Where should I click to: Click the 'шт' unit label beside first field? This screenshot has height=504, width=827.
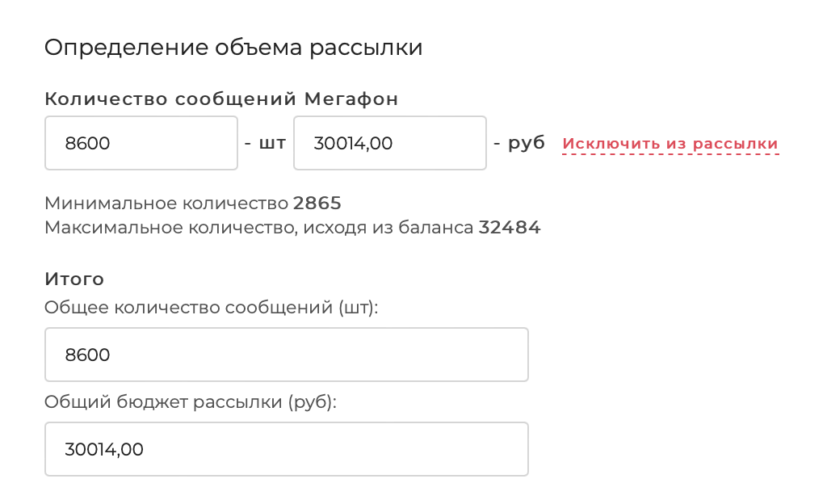pyautogui.click(x=275, y=142)
